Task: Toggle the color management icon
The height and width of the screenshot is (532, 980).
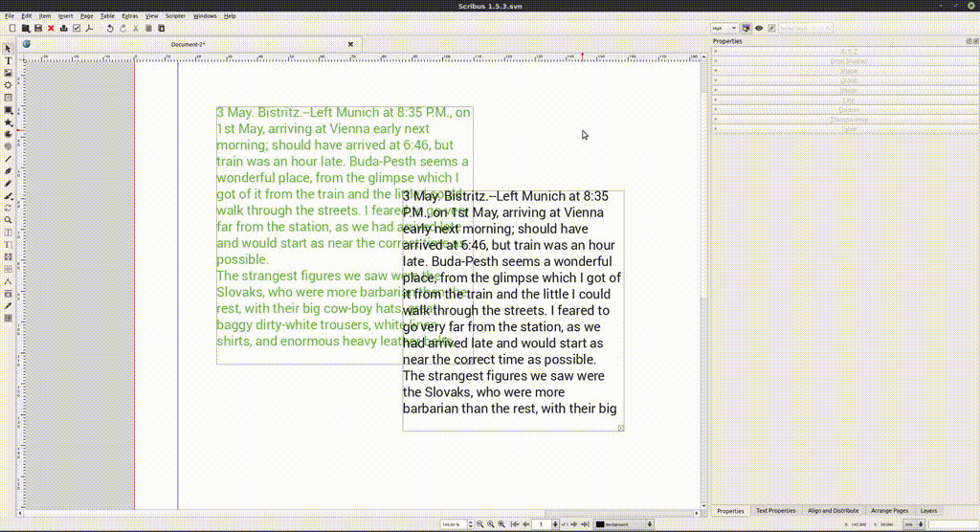Action: pyautogui.click(x=747, y=29)
